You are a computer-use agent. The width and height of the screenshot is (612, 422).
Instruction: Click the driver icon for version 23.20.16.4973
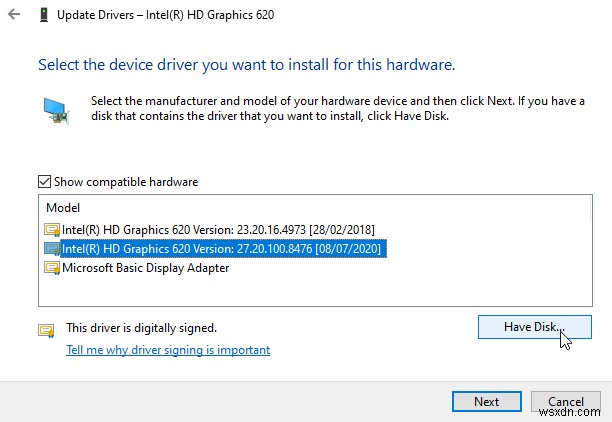point(52,230)
